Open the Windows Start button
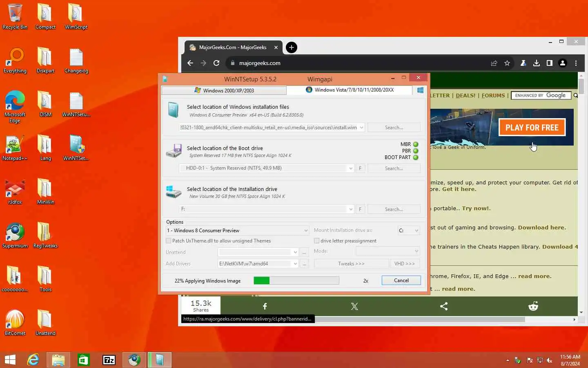588x368 pixels. 10,360
